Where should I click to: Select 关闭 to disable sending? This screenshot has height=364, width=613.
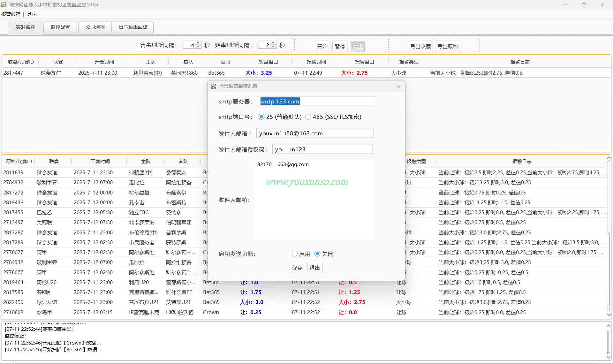[x=324, y=254]
